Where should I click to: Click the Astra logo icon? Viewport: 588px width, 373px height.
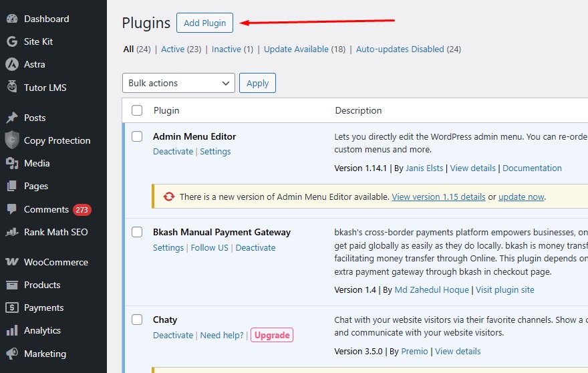11,64
